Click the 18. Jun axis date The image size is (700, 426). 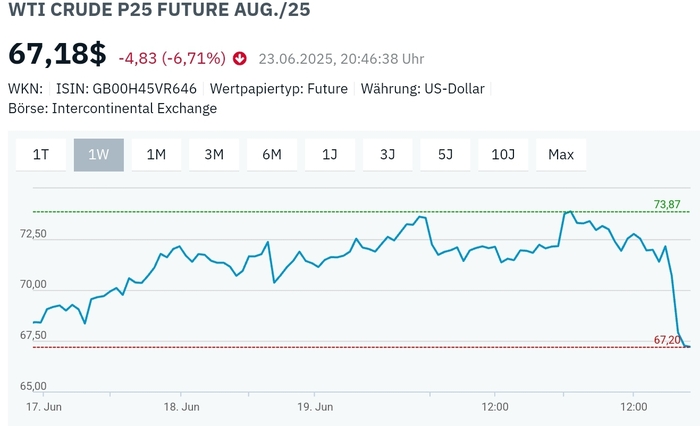coord(181,407)
